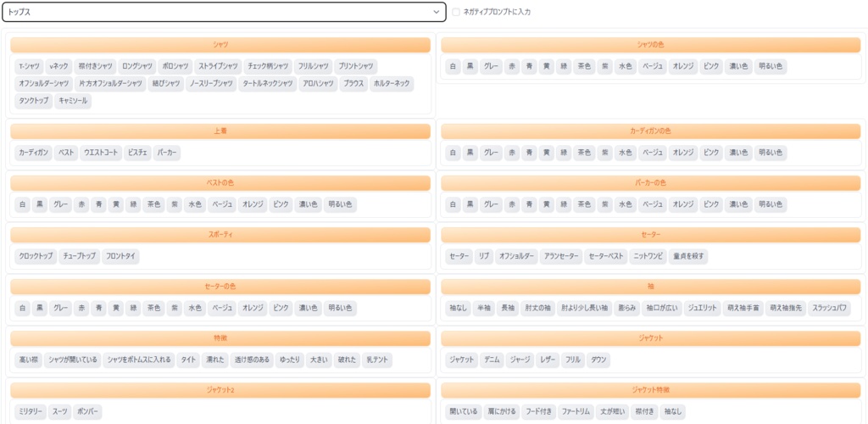The image size is (868, 424).
Task: Choose the スラッシュパフ tag
Action: 829,308
